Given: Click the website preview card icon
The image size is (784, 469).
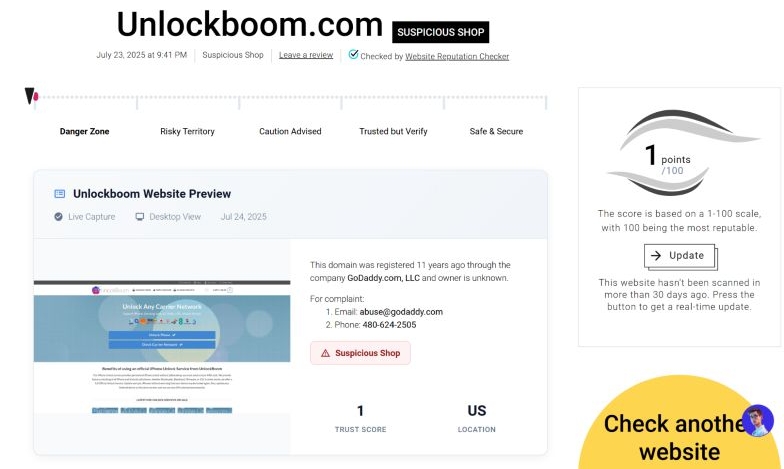Looking at the screenshot, I should click(x=60, y=194).
